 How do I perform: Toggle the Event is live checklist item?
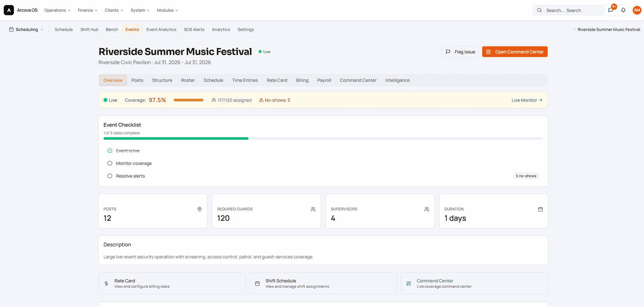coord(110,151)
